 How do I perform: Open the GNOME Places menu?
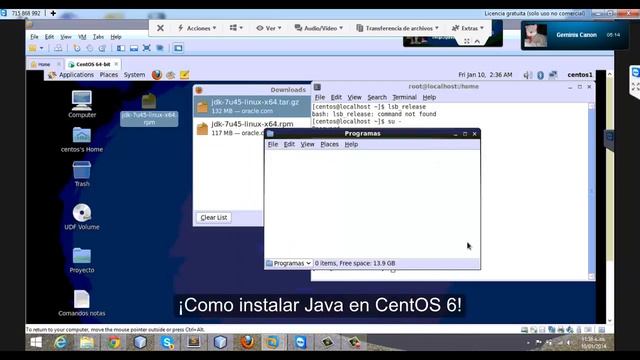(x=109, y=75)
